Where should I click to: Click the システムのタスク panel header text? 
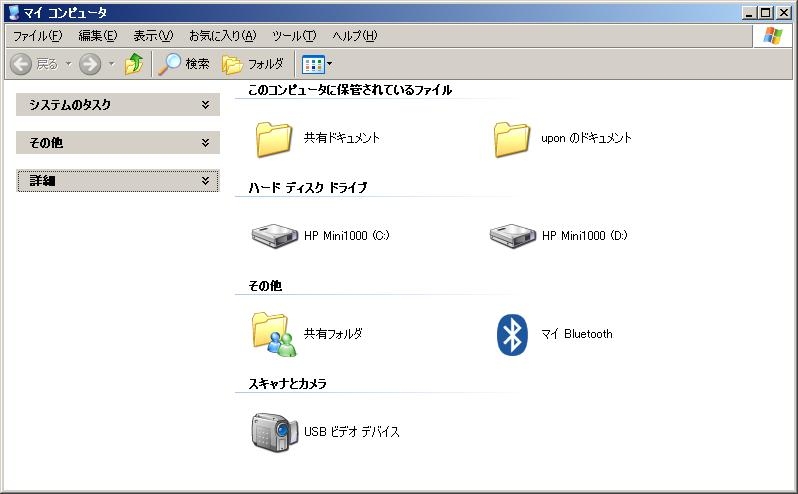pos(70,105)
